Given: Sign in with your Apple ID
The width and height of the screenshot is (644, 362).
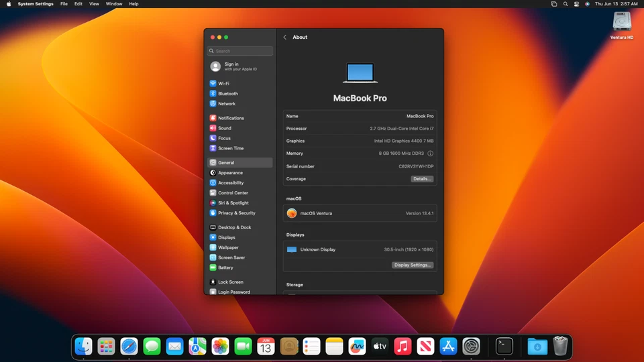Looking at the screenshot, I should 240,66.
